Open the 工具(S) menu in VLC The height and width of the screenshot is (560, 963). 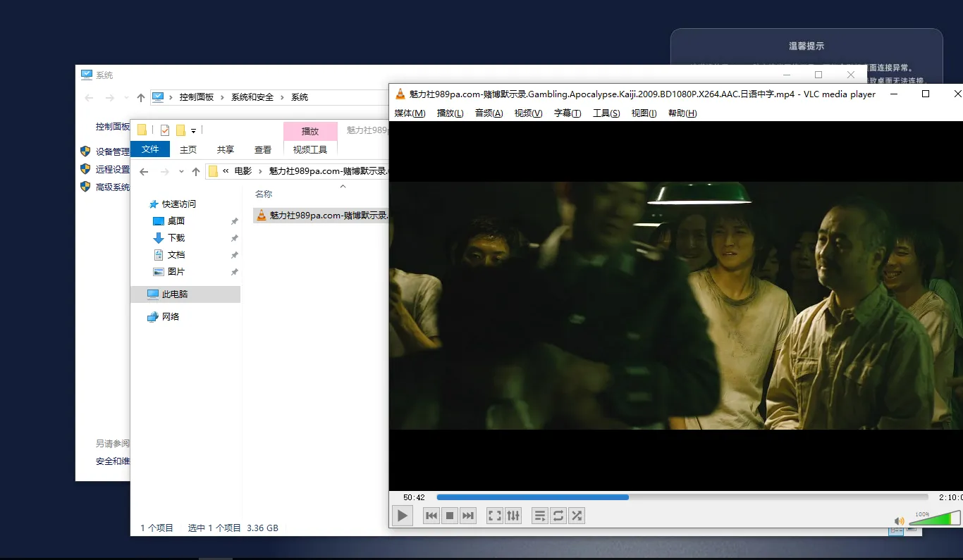pyautogui.click(x=606, y=113)
